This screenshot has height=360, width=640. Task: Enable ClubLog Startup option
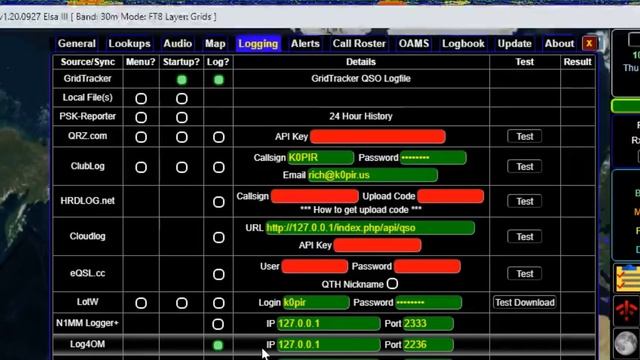(182, 167)
